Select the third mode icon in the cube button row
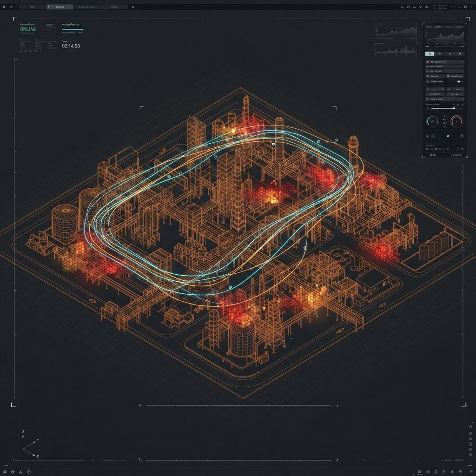 click(x=450, y=54)
